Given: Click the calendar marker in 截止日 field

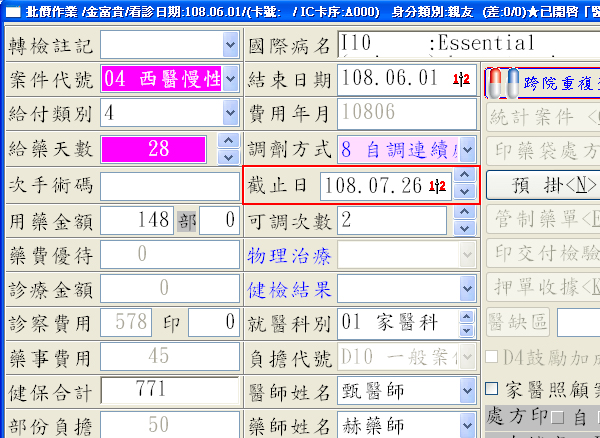Looking at the screenshot, I should (436, 186).
